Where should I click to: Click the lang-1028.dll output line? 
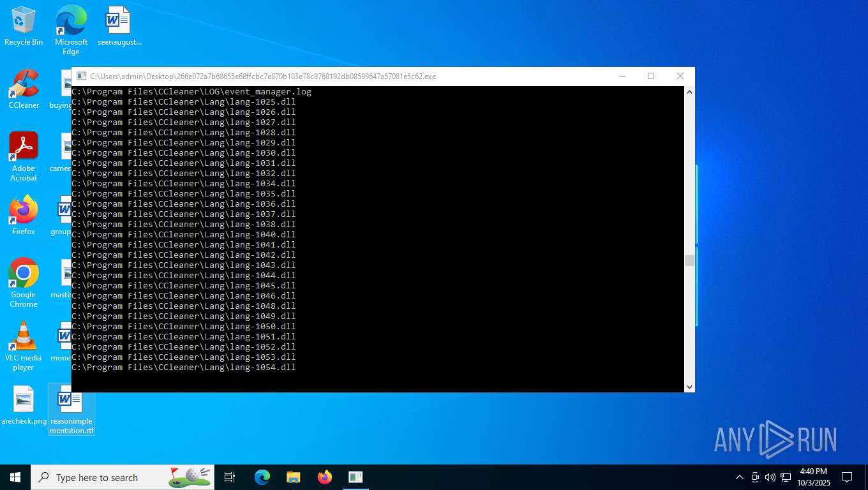184,133
